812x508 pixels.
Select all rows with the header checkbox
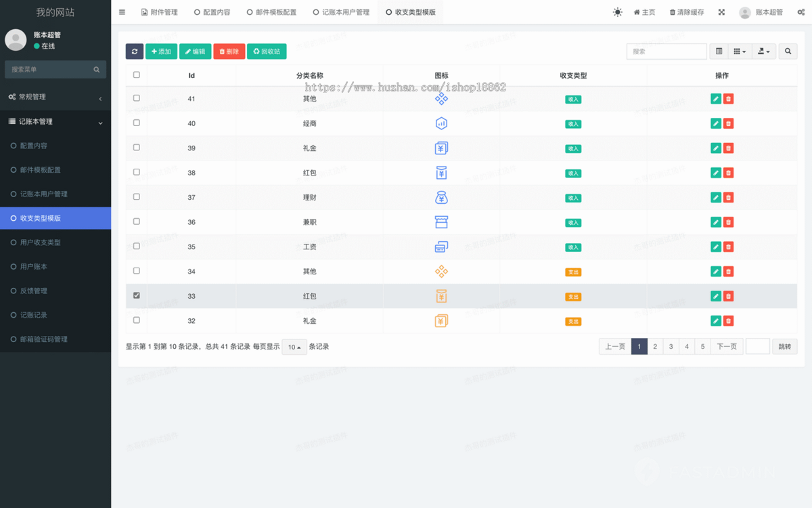tap(136, 75)
